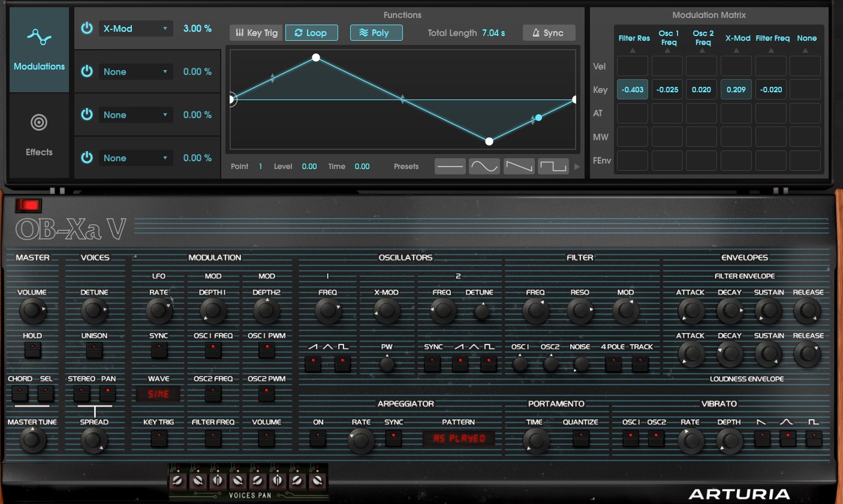Screen dimensions: 843x504
Task: Toggle the Chord button
Action: tap(20, 393)
